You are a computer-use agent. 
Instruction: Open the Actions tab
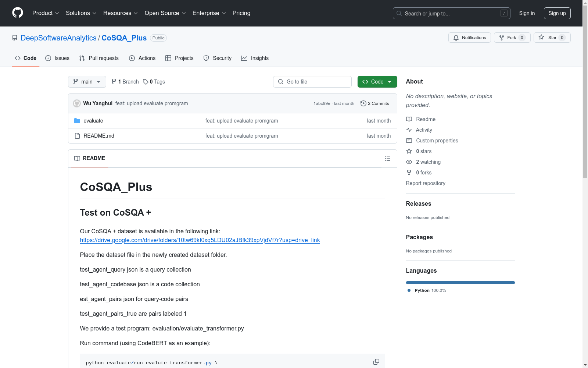pyautogui.click(x=142, y=58)
